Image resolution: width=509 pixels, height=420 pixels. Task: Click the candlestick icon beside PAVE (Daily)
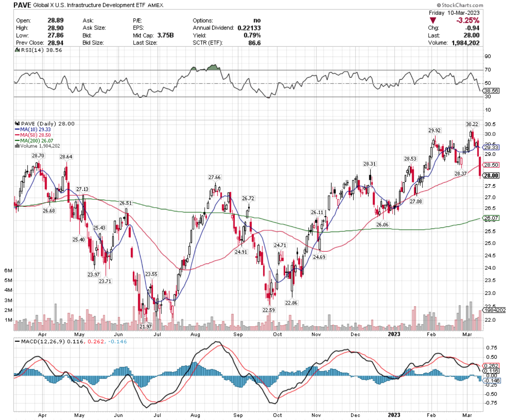tap(17, 124)
